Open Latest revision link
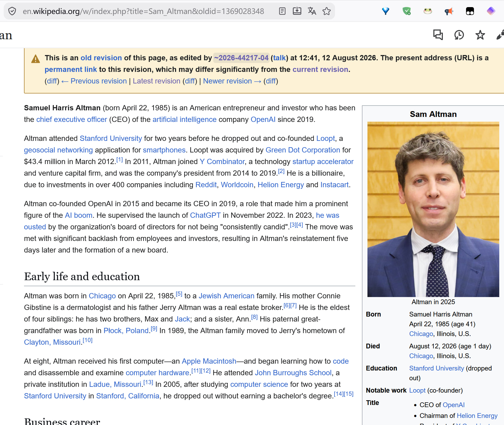 click(x=157, y=81)
